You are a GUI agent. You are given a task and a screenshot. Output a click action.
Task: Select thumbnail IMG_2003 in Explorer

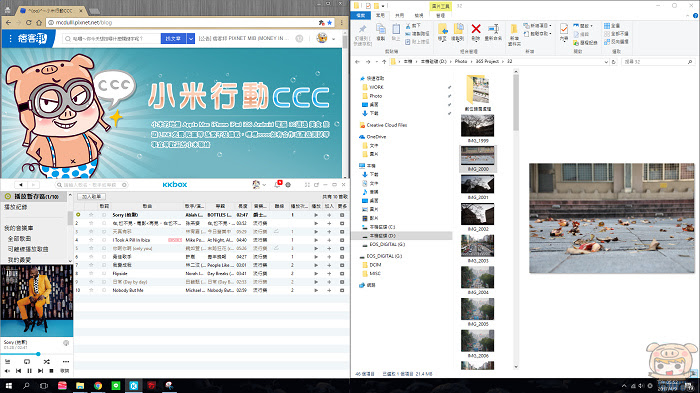click(x=478, y=249)
